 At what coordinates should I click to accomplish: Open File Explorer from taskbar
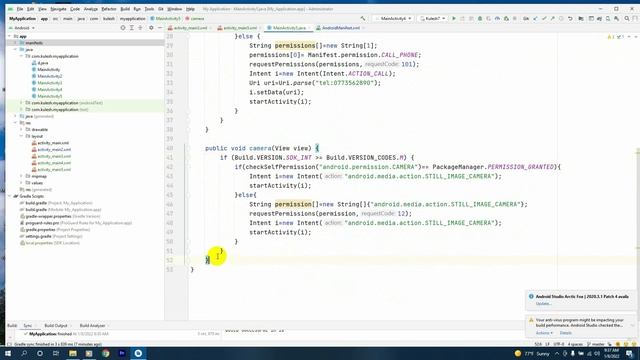73,353
